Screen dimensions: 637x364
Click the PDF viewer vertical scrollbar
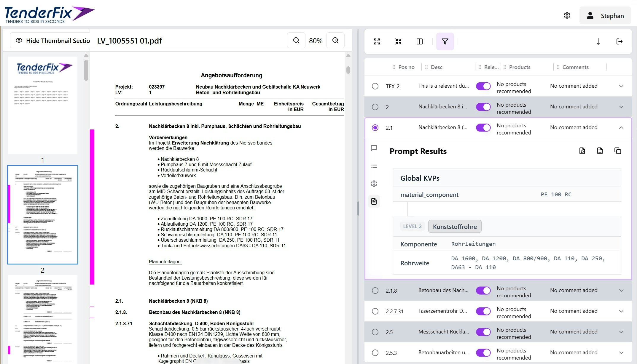click(x=348, y=70)
